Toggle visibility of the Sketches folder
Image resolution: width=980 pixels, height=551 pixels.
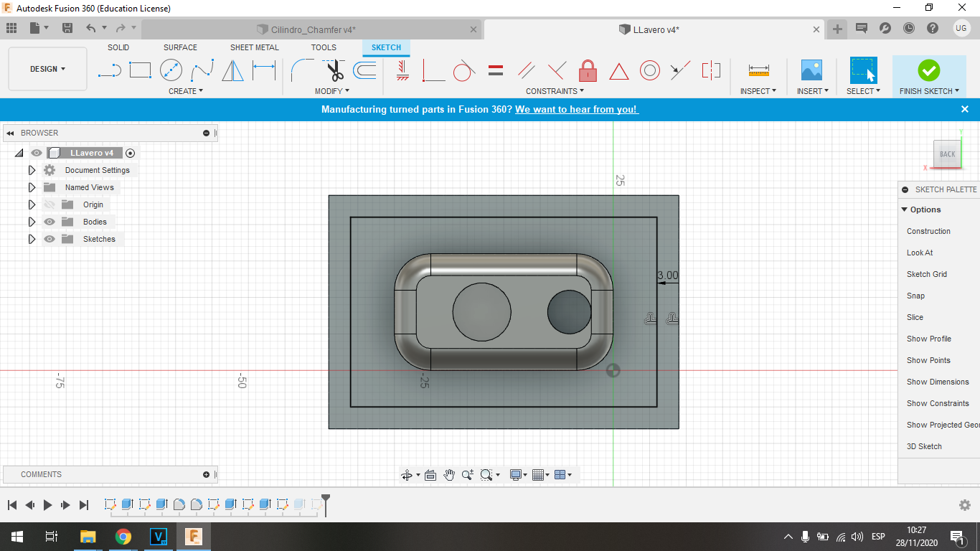point(50,239)
